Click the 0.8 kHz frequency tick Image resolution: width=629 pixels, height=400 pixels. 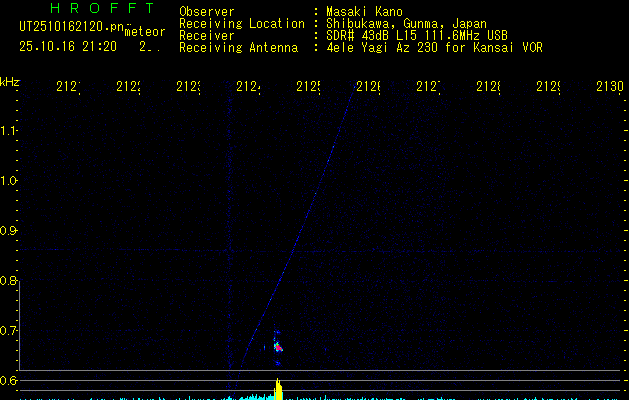click(10, 281)
